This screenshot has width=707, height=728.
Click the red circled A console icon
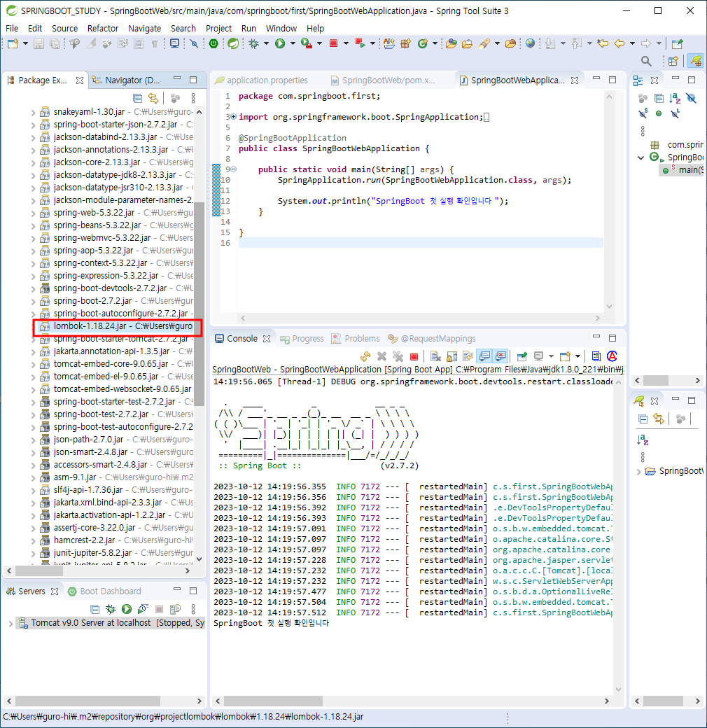pos(612,356)
